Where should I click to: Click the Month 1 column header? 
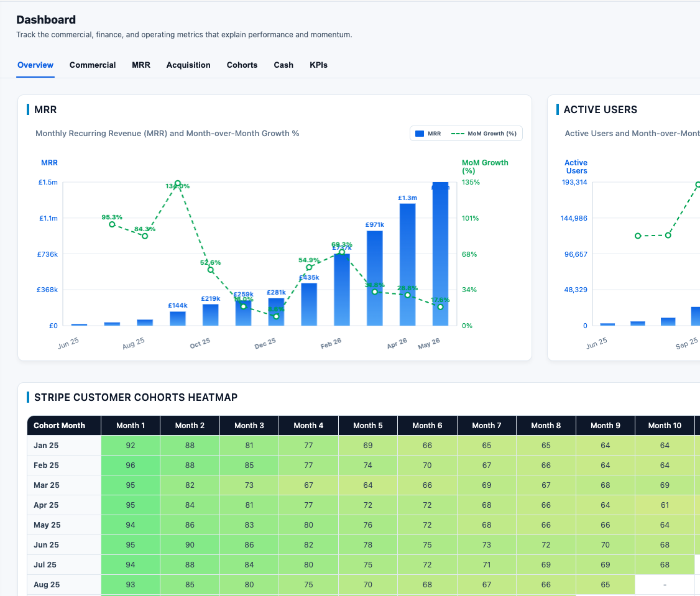131,426
